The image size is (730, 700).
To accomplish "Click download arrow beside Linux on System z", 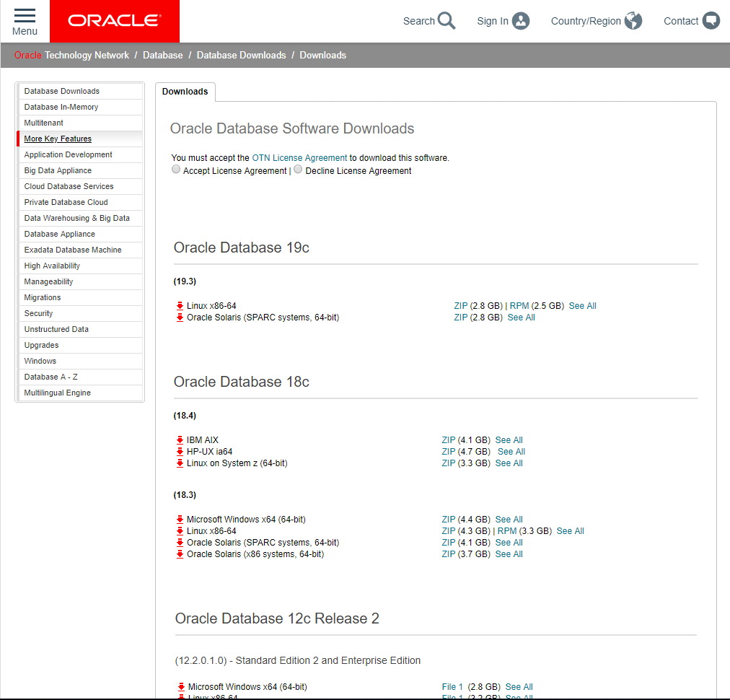I will pyautogui.click(x=180, y=463).
